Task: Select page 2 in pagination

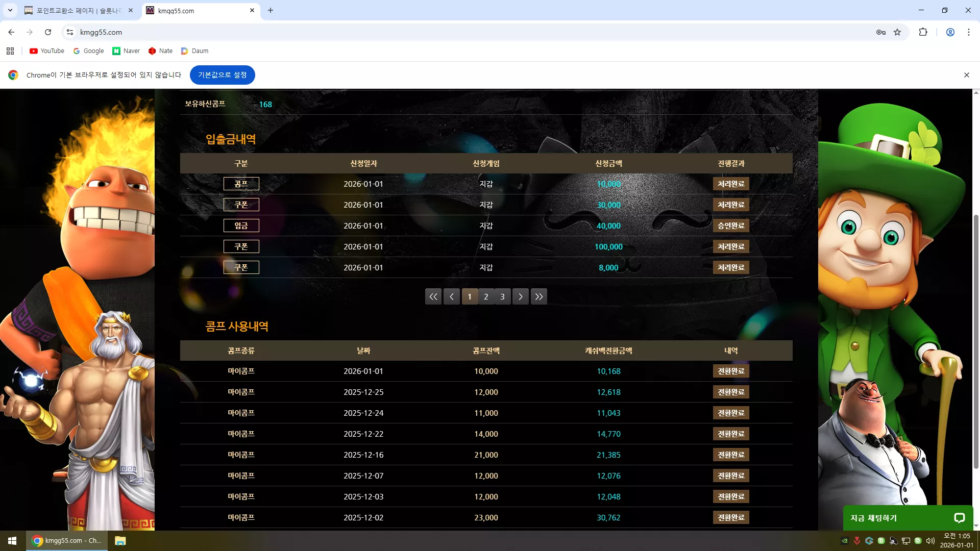Action: [x=486, y=296]
